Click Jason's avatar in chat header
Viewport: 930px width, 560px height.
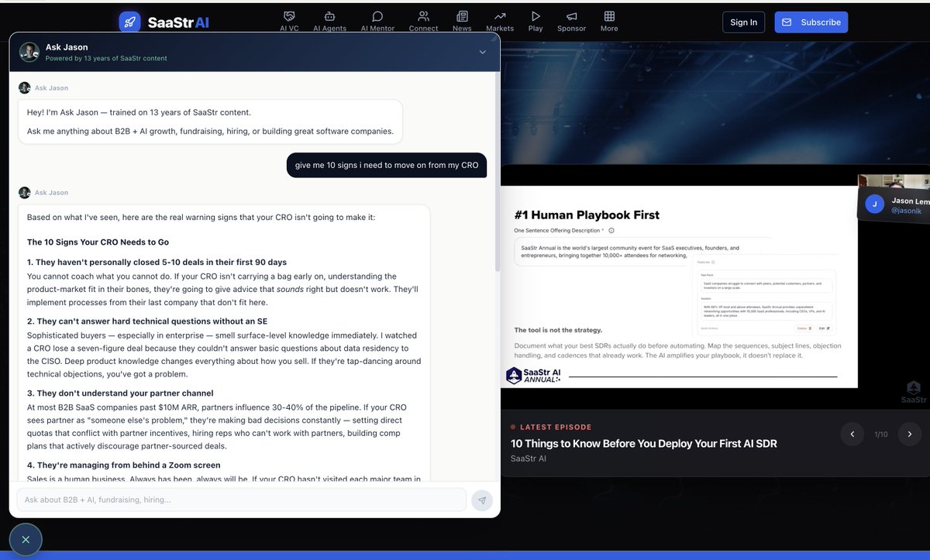click(29, 52)
